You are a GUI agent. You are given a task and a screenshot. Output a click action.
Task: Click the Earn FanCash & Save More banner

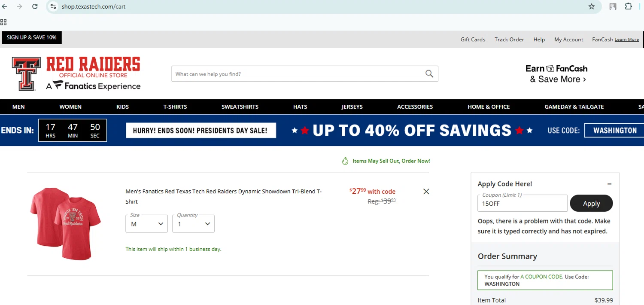click(557, 74)
